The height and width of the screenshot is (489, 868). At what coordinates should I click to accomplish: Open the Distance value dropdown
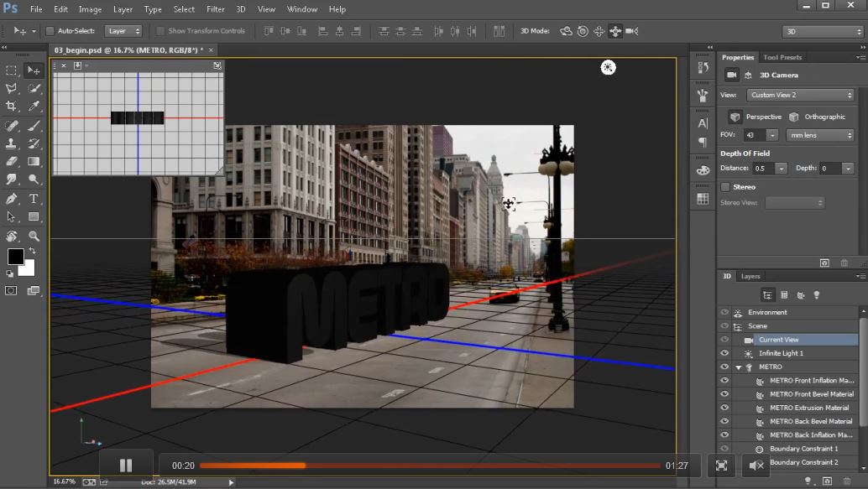coord(781,168)
